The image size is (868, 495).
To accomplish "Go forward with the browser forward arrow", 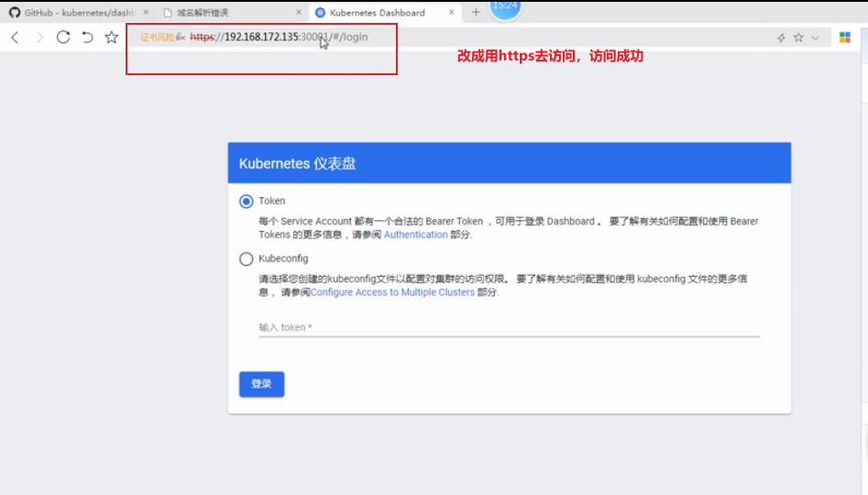I will [x=38, y=37].
